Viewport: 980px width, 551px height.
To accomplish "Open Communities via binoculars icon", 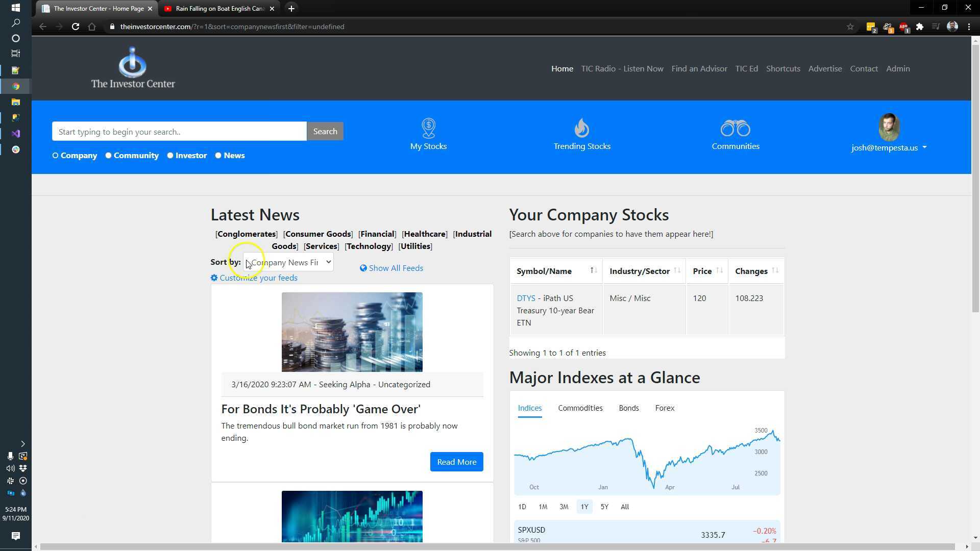I will pyautogui.click(x=736, y=129).
